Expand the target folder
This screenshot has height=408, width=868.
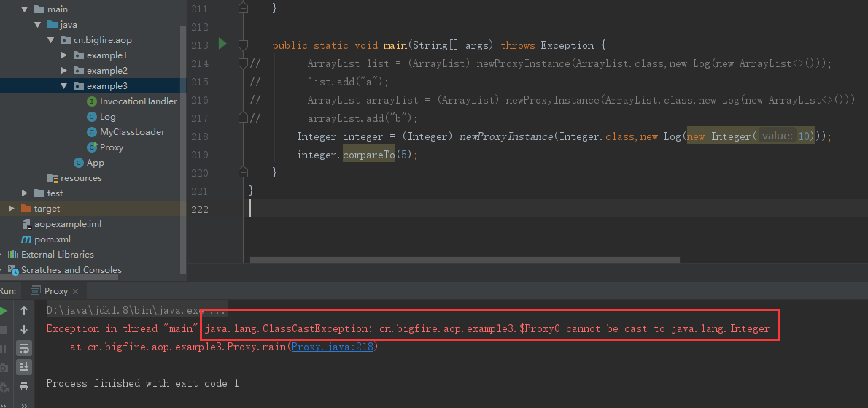pyautogui.click(x=11, y=209)
